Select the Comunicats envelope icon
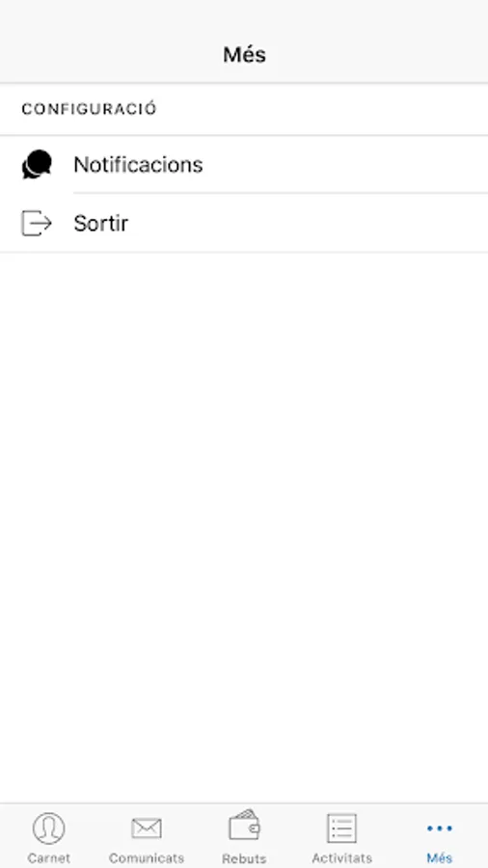This screenshot has height=868, width=488. tap(147, 828)
